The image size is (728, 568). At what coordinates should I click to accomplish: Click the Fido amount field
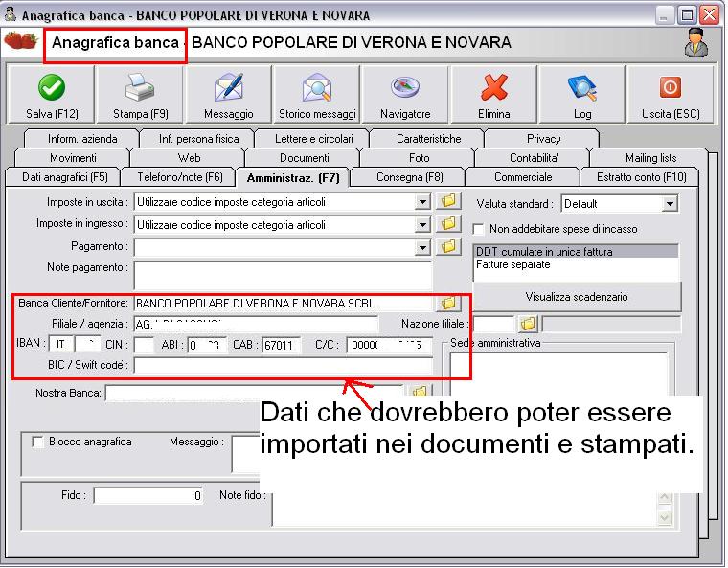click(148, 495)
